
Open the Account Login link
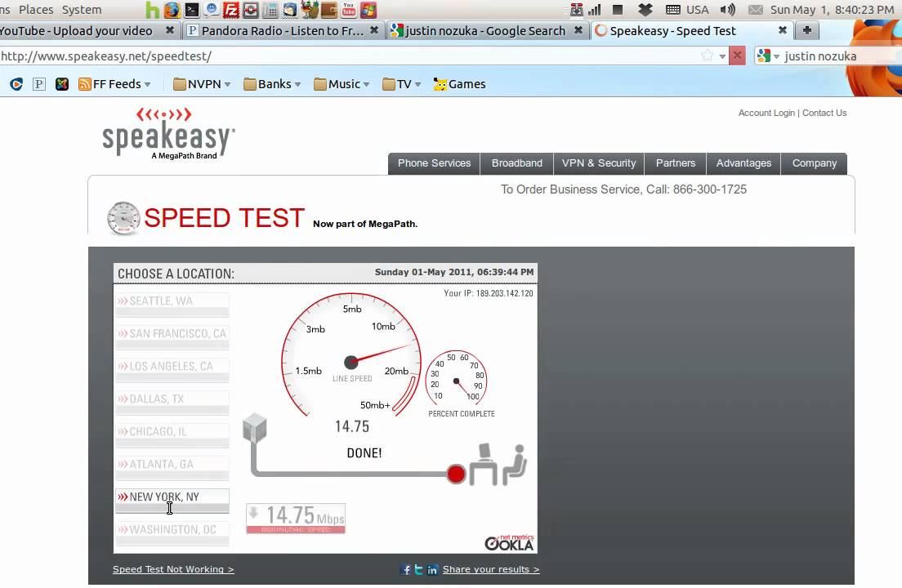tap(766, 113)
